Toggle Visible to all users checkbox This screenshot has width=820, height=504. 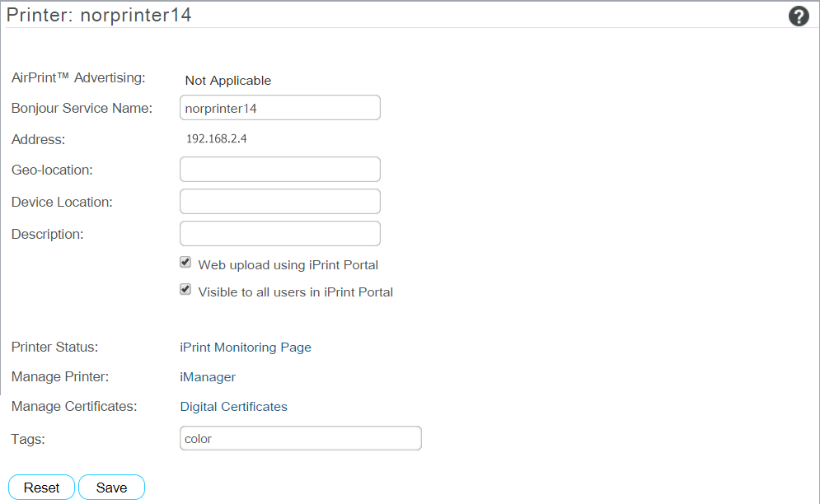(x=185, y=290)
